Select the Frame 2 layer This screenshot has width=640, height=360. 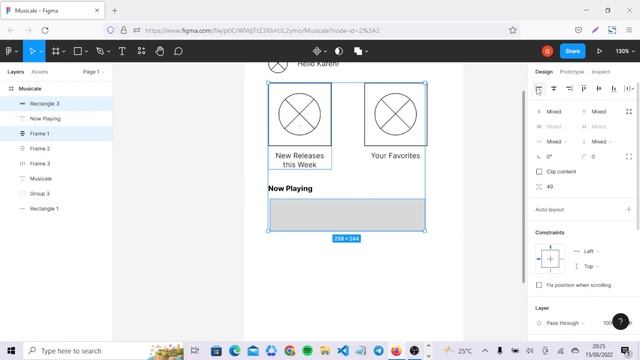click(x=56, y=149)
